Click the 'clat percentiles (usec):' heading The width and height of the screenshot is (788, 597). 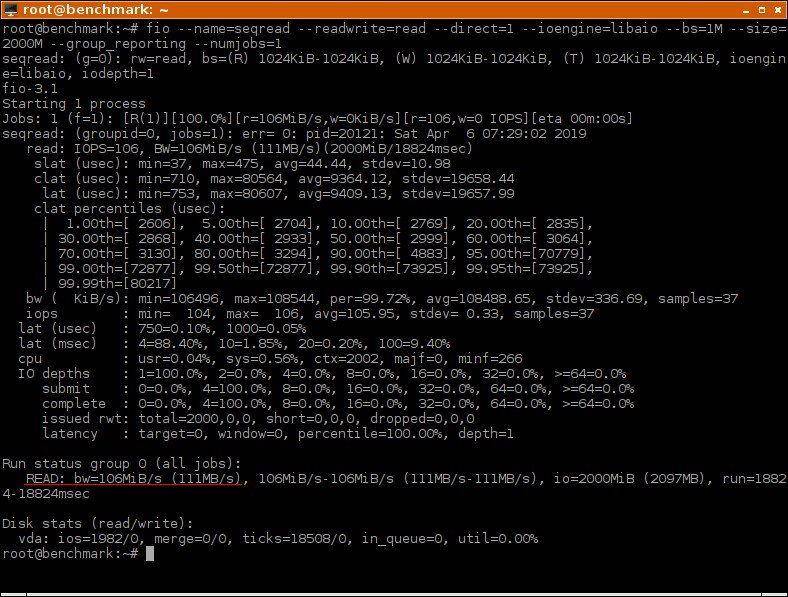(x=130, y=209)
